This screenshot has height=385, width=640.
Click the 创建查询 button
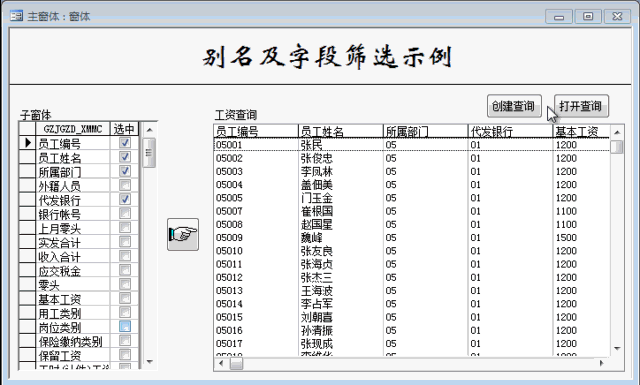[x=514, y=106]
